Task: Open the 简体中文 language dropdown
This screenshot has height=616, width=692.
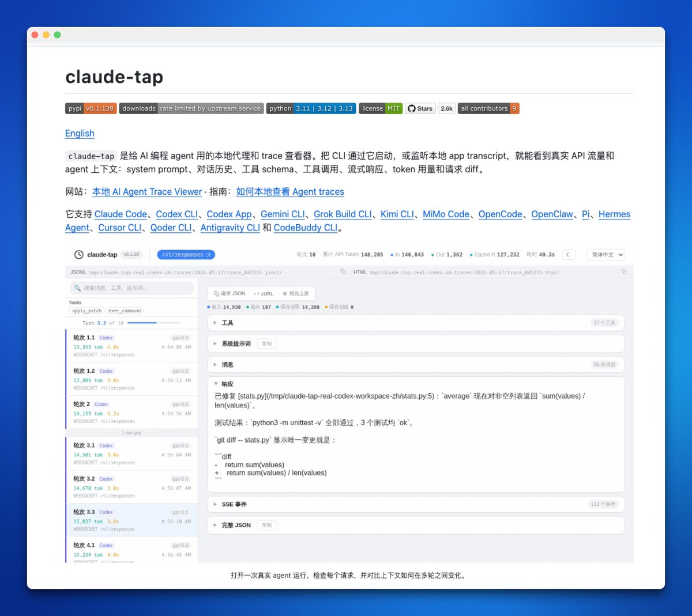Action: [605, 255]
